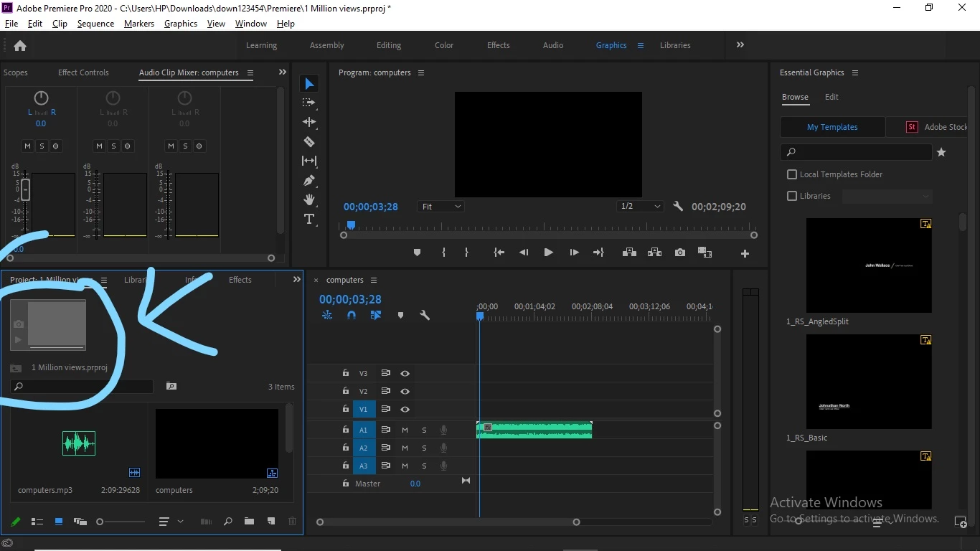
Task: Open Timeline display settings wrench
Action: pyautogui.click(x=425, y=315)
